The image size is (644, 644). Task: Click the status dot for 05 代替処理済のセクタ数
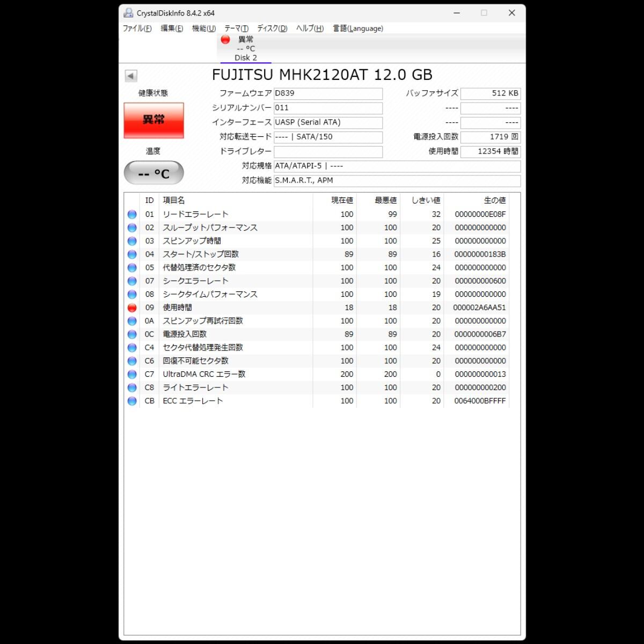click(132, 268)
